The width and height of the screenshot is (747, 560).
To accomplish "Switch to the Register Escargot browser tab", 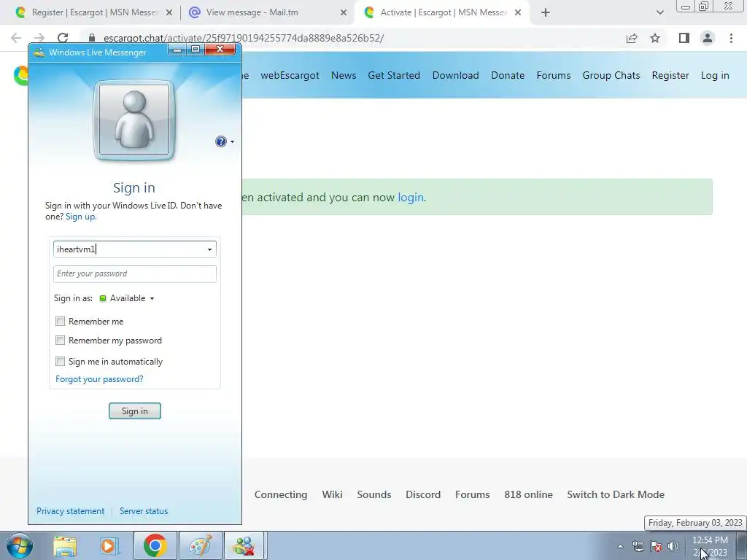I will click(93, 12).
